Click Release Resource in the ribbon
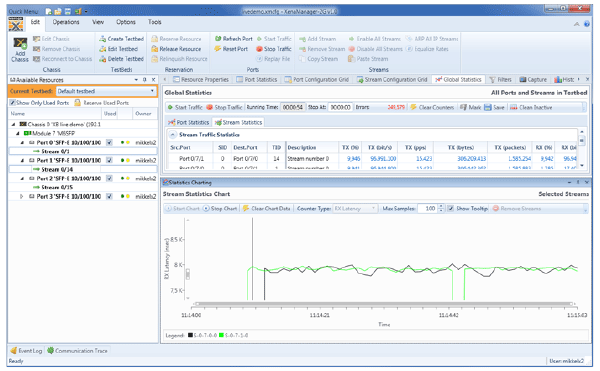600x371 pixels. (x=176, y=49)
